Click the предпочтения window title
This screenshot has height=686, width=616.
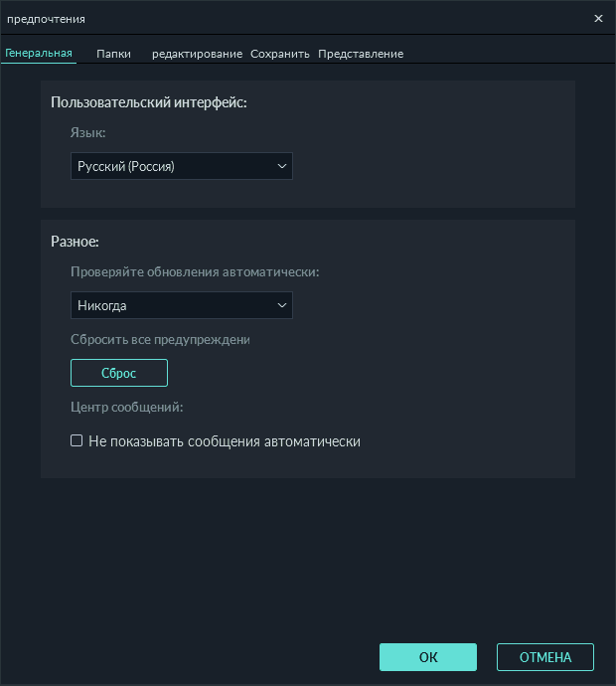point(46,19)
